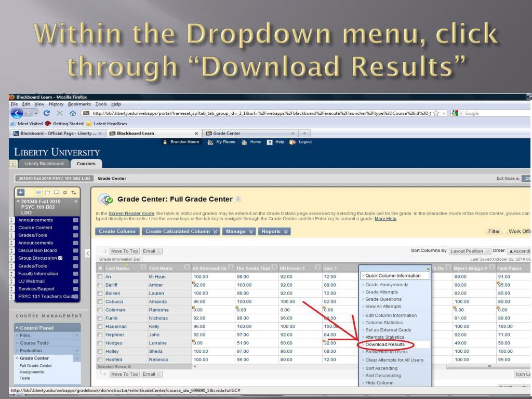Tick the checkbox for Balken row
The height and width of the screenshot is (399, 532).
pyautogui.click(x=100, y=294)
